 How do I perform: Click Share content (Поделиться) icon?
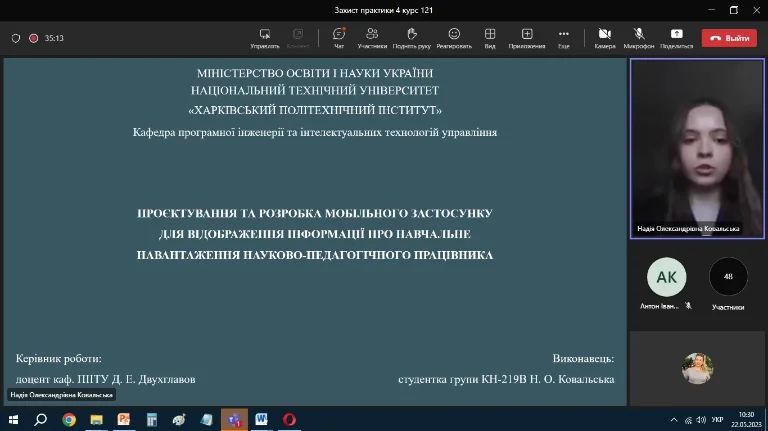676,37
